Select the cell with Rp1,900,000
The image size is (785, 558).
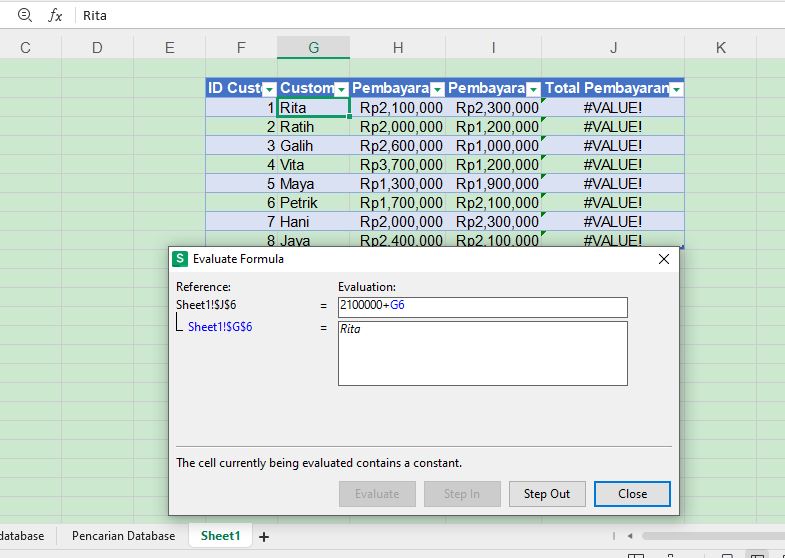point(494,184)
